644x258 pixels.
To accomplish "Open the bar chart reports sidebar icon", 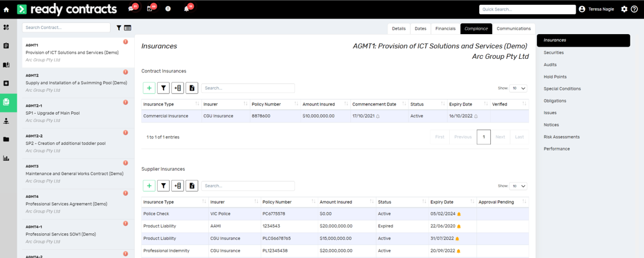I will click(6, 158).
